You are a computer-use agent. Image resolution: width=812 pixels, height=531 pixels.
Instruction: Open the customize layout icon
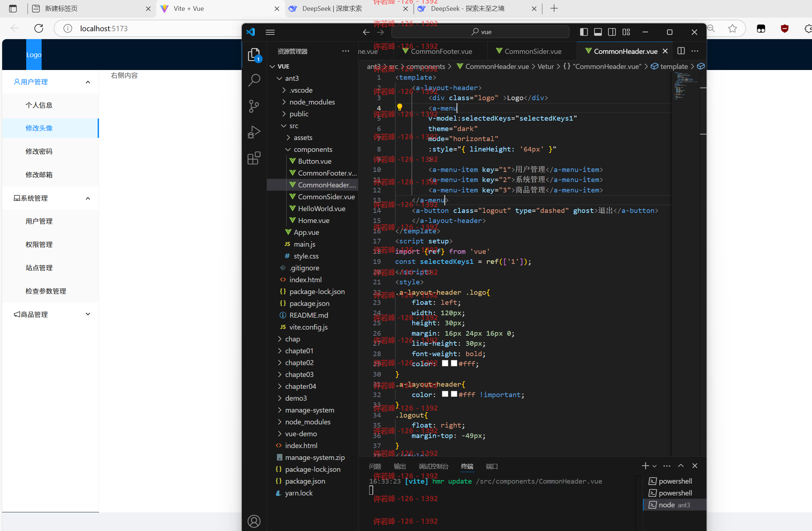(x=626, y=32)
